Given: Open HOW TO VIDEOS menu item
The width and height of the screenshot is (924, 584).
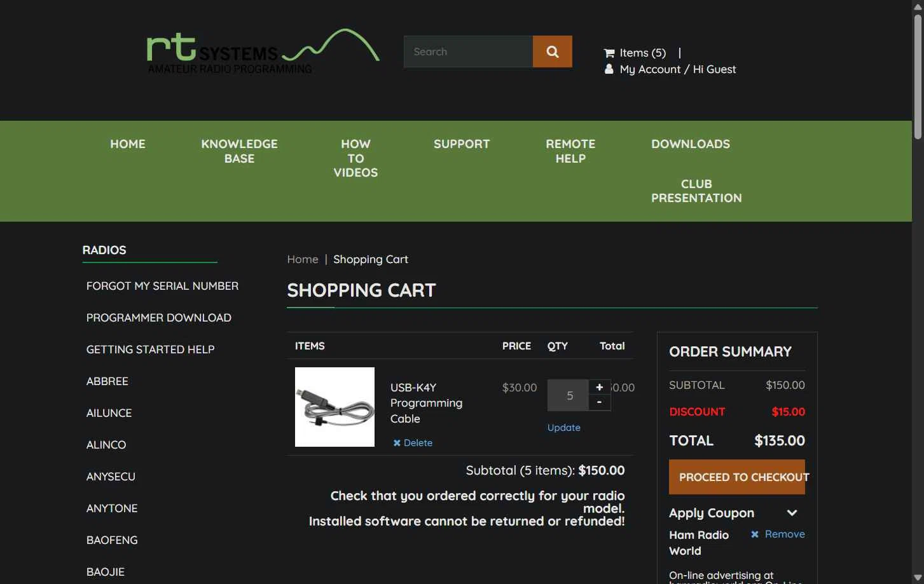Looking at the screenshot, I should tap(355, 158).
